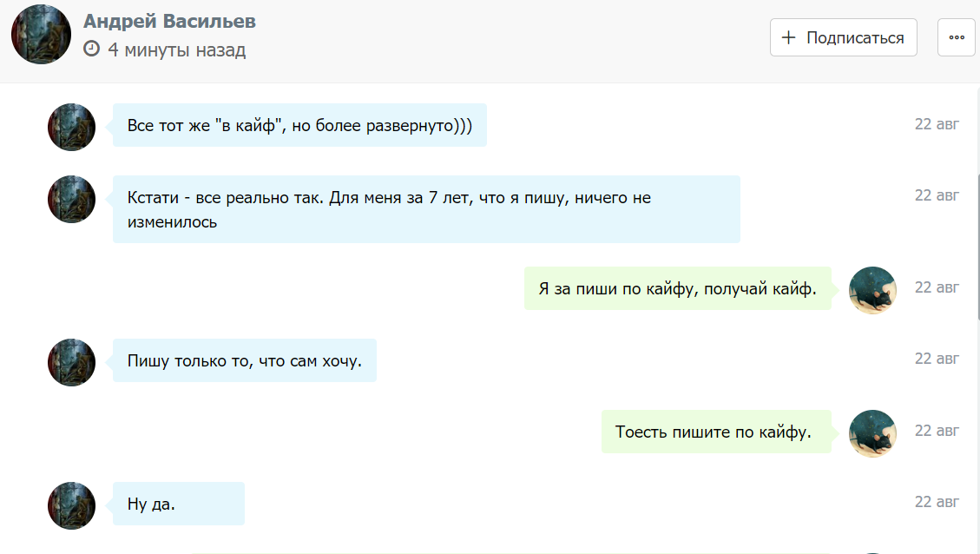Open the three-dots more options menu
The image size is (980, 554).
click(x=957, y=37)
